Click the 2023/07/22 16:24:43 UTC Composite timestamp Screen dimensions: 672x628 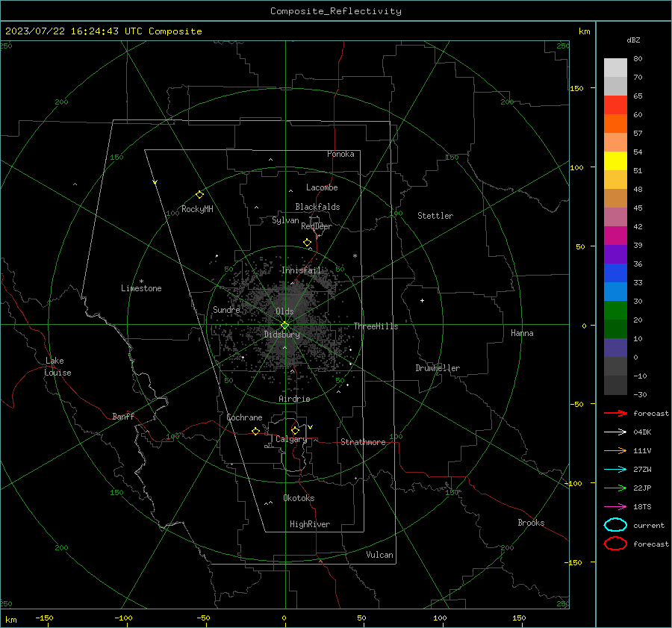tap(103, 31)
